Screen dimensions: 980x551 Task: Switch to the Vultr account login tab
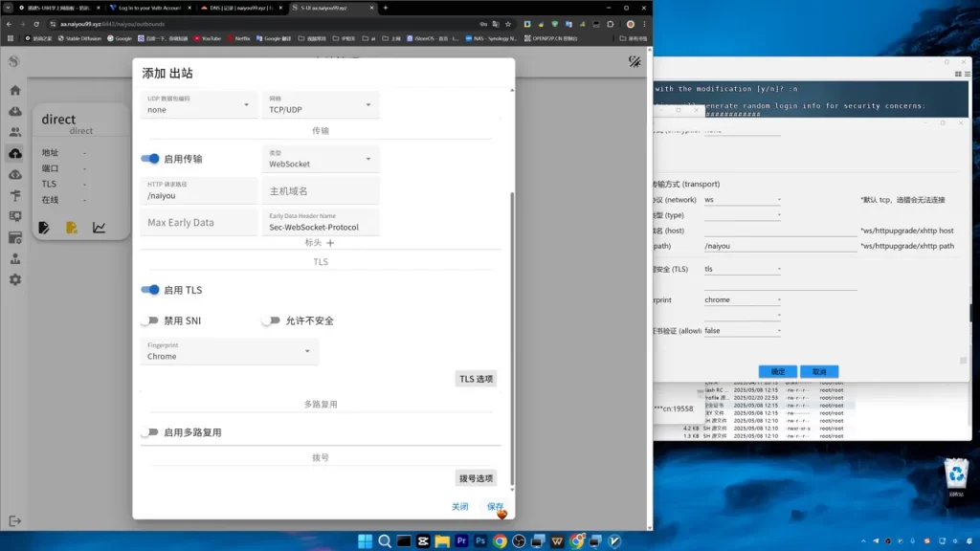(149, 8)
